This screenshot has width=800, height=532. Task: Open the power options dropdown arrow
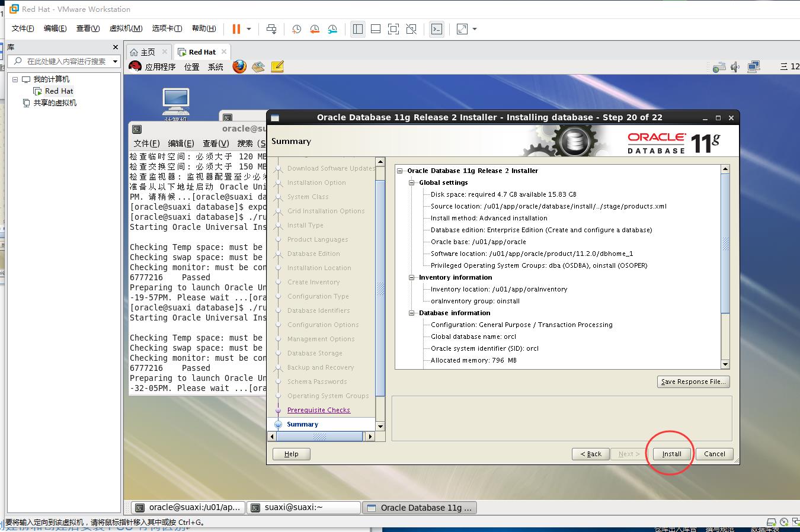click(249, 29)
